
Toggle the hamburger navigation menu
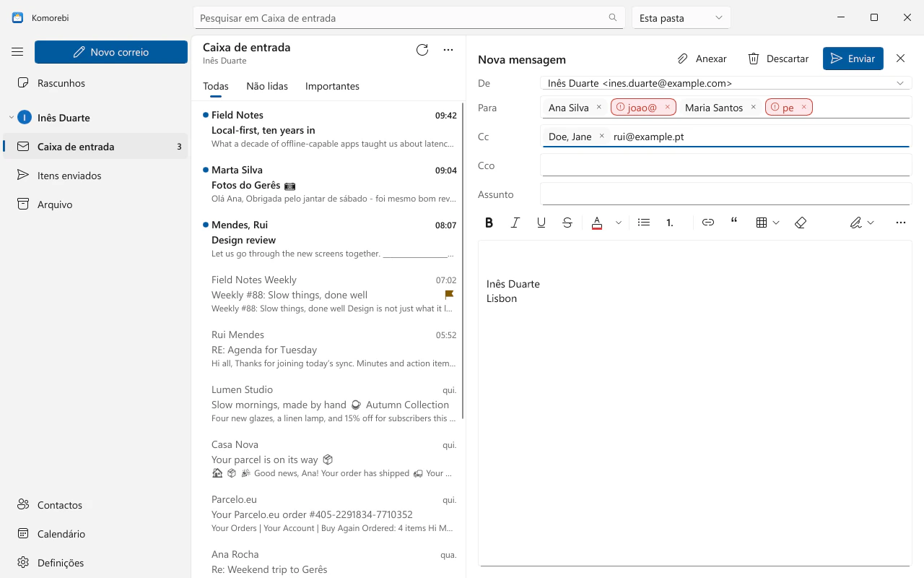[17, 52]
